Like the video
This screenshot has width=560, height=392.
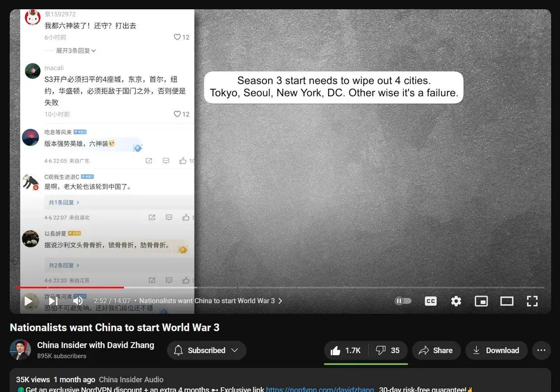pyautogui.click(x=346, y=351)
